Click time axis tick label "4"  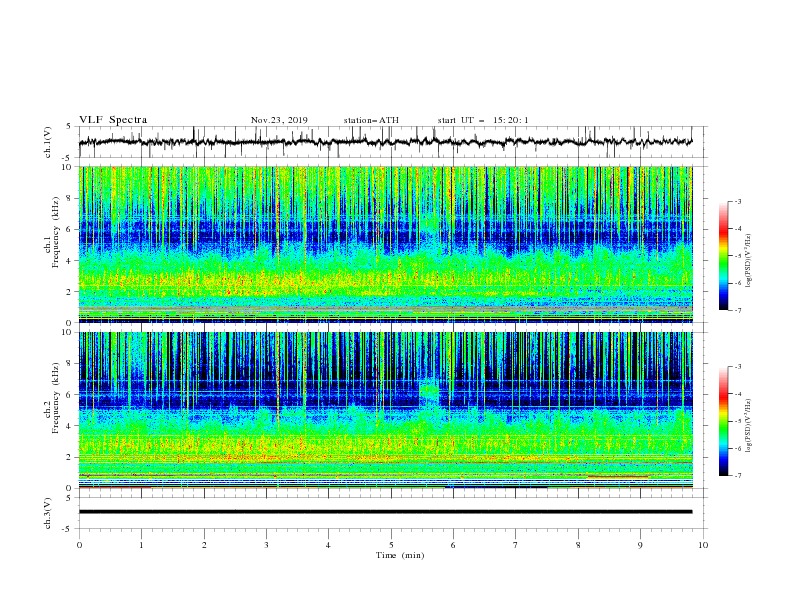(x=328, y=545)
